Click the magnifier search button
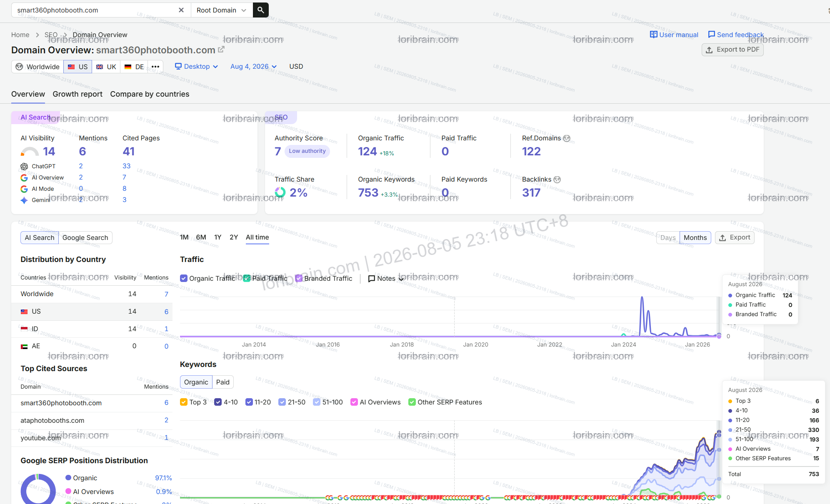Screen dimensions: 830x504 tap(260, 10)
